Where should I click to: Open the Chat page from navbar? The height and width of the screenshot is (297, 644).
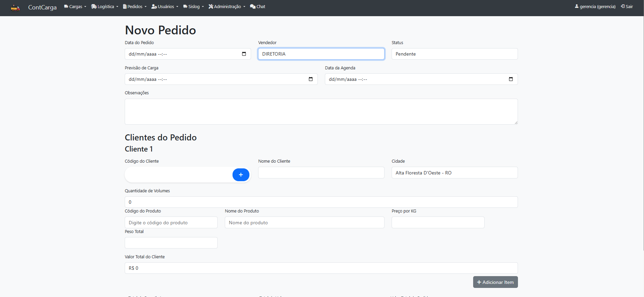[258, 7]
